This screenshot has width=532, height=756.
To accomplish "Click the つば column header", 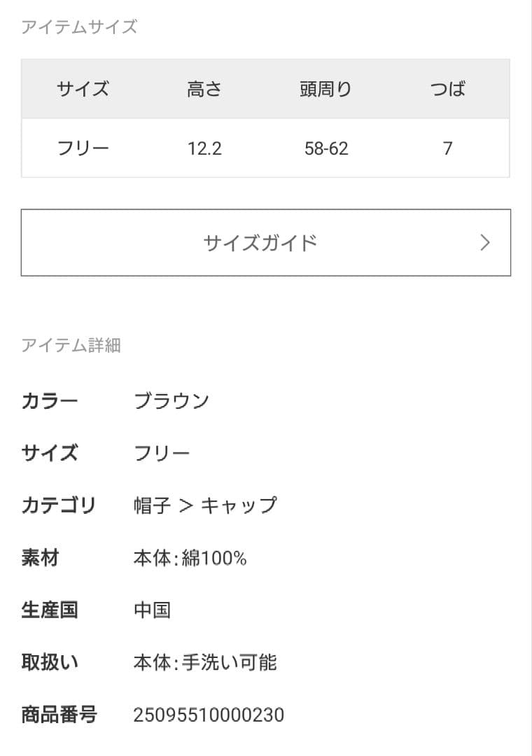I will 448,90.
